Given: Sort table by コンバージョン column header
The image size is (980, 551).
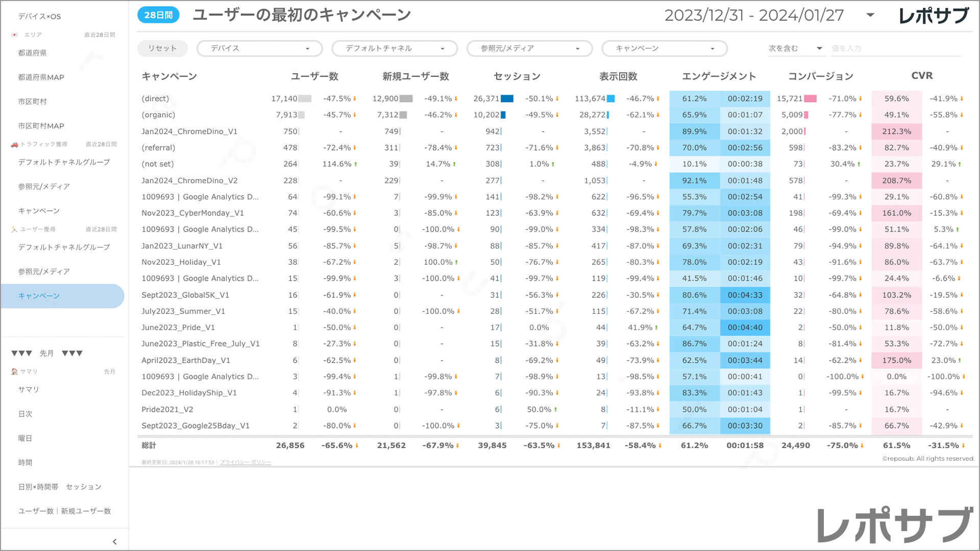Looking at the screenshot, I should [x=820, y=77].
